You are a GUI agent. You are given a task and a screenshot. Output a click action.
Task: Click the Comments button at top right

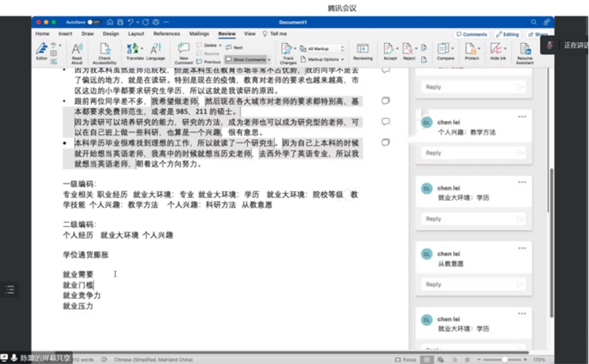click(x=471, y=34)
